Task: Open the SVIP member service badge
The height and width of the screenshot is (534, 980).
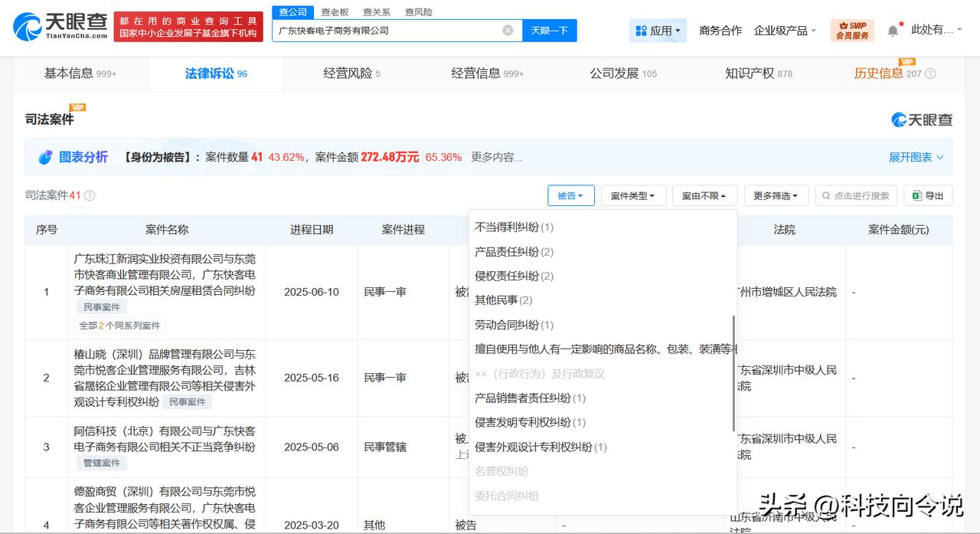Action: click(852, 31)
